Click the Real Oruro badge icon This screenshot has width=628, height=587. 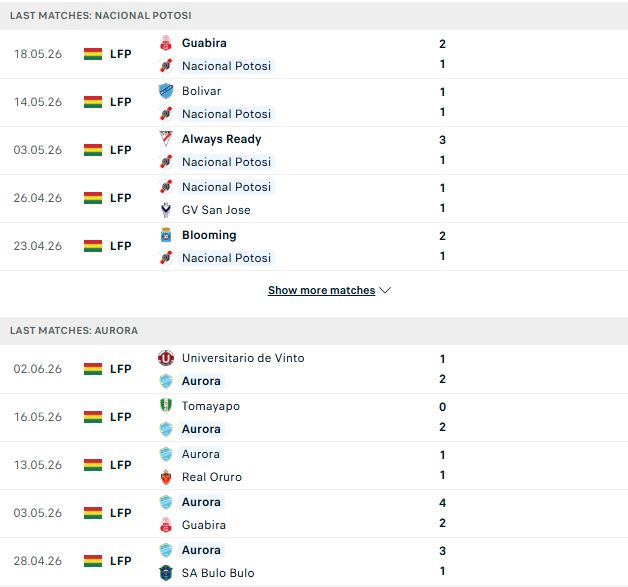[166, 477]
